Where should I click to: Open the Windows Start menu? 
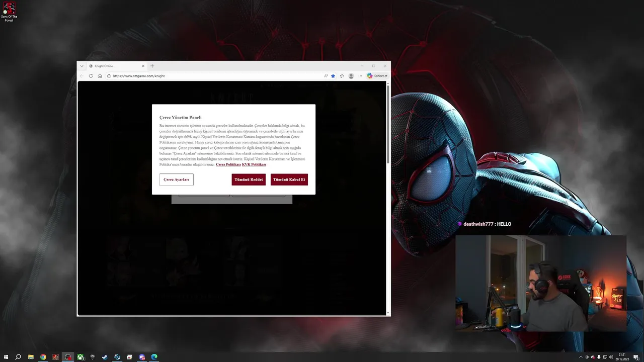click(x=6, y=357)
